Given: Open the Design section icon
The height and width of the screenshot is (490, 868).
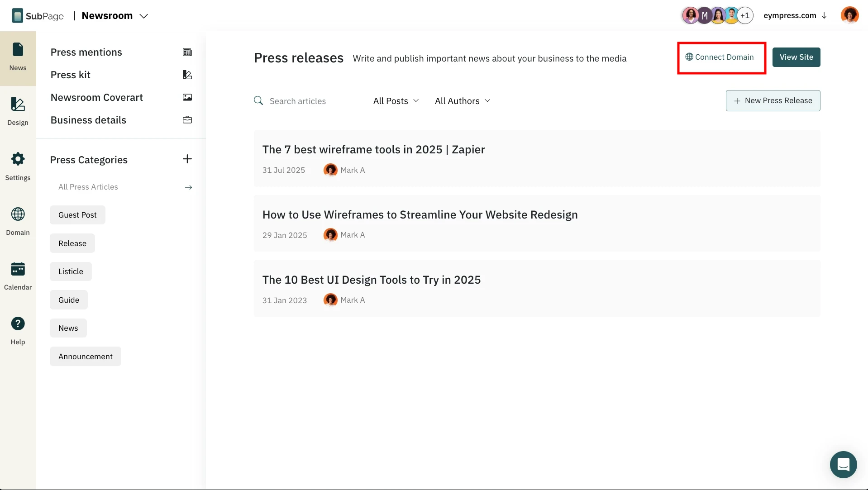Looking at the screenshot, I should pos(18,111).
